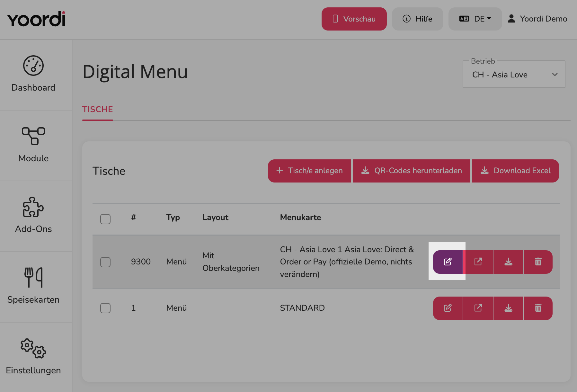Expand the Betrieb CH - Asia Love dropdown
Screen dimensions: 577x392
click(x=514, y=75)
